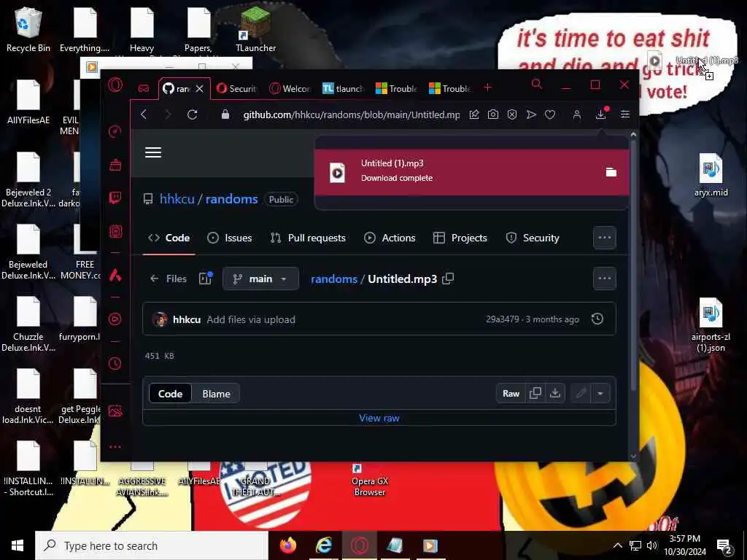Copy raw file icon

coord(535,393)
